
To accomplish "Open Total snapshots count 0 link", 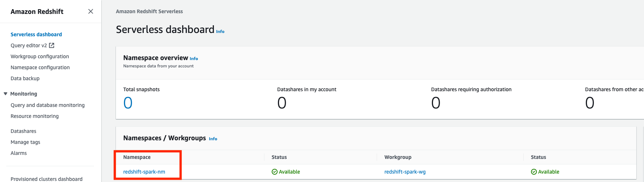I will 128,103.
